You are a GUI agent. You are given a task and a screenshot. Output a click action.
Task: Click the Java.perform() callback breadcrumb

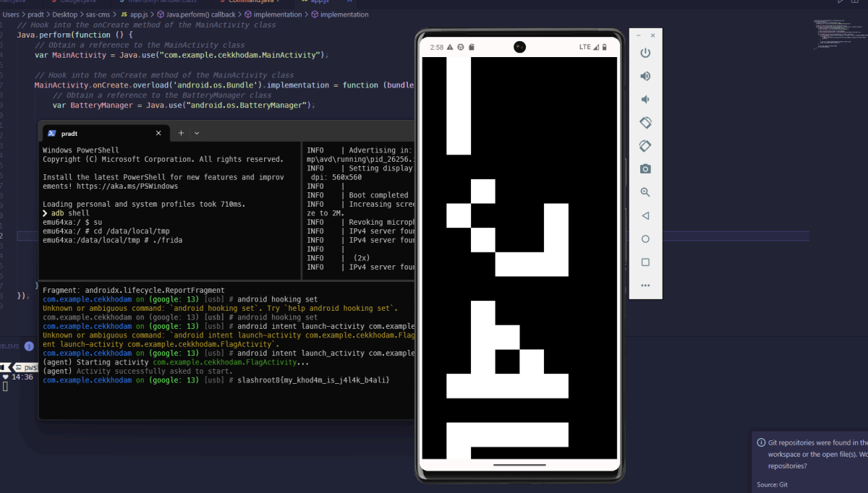pyautogui.click(x=195, y=14)
